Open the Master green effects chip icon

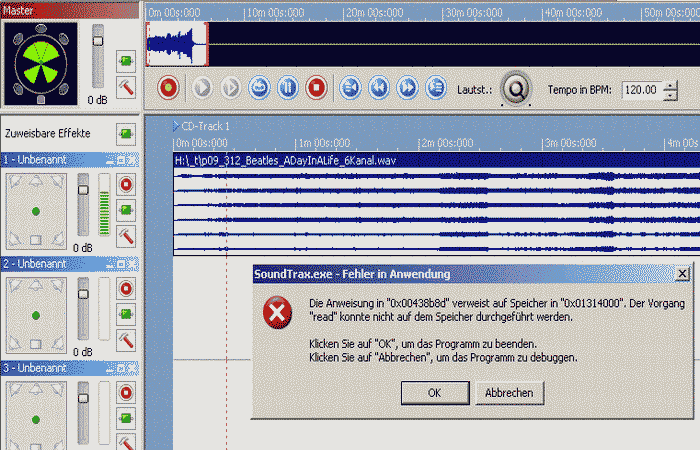(126, 62)
